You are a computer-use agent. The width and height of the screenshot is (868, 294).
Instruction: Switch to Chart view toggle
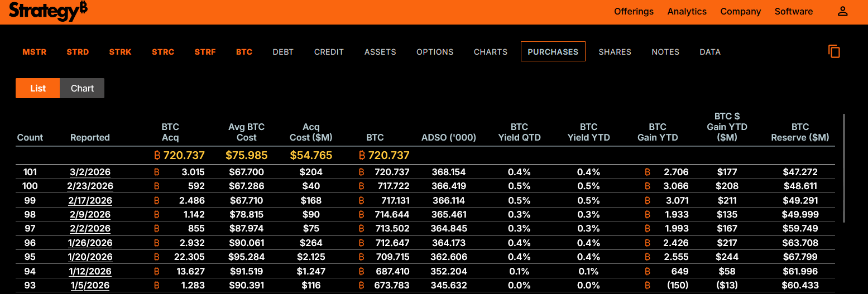pyautogui.click(x=82, y=88)
